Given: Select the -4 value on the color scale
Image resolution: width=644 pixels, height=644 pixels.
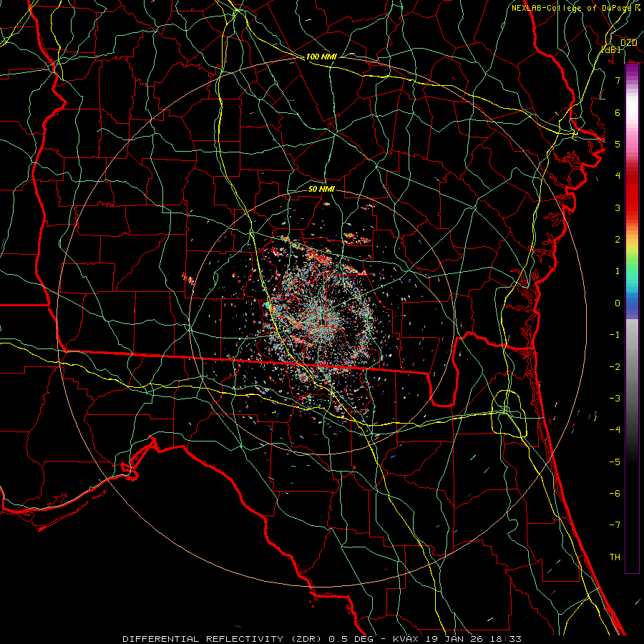Looking at the screenshot, I should pos(615,430).
